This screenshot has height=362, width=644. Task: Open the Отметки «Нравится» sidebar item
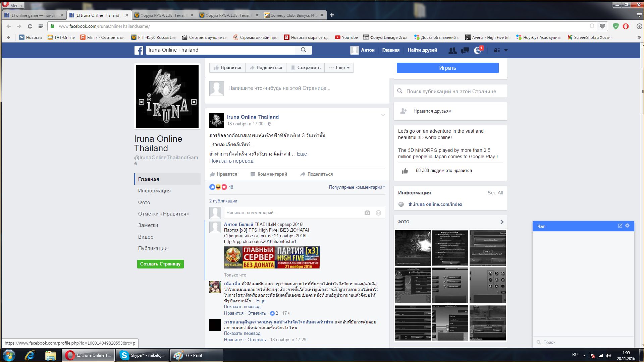click(x=163, y=214)
